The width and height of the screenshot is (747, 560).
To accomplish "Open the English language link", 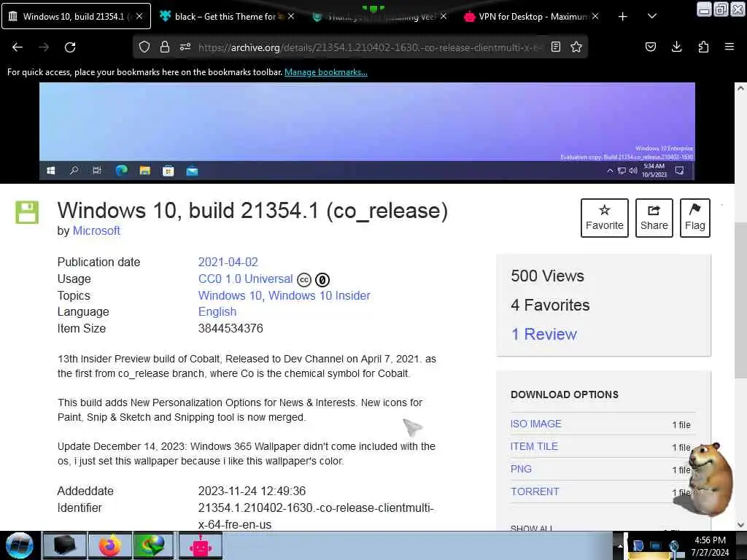I will pos(217,311).
